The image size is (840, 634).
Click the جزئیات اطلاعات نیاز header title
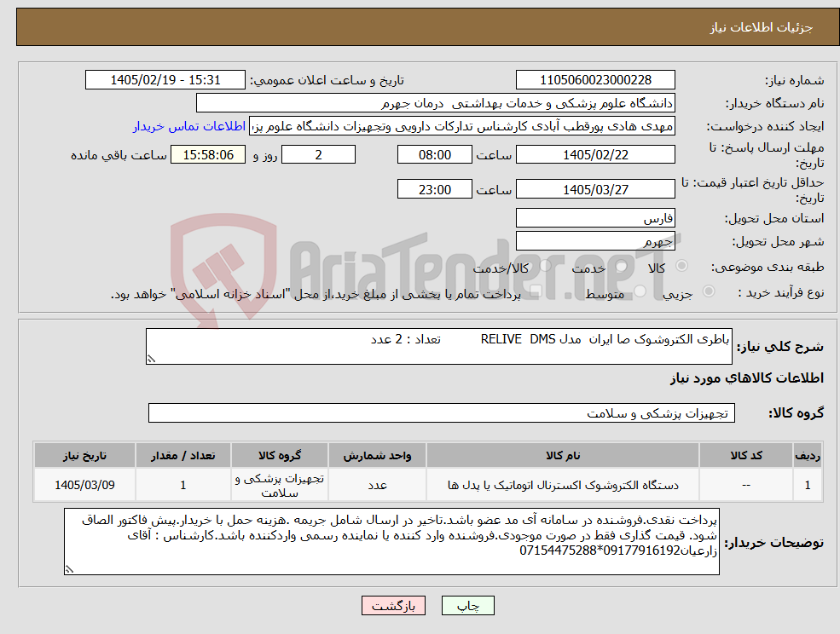point(762,27)
